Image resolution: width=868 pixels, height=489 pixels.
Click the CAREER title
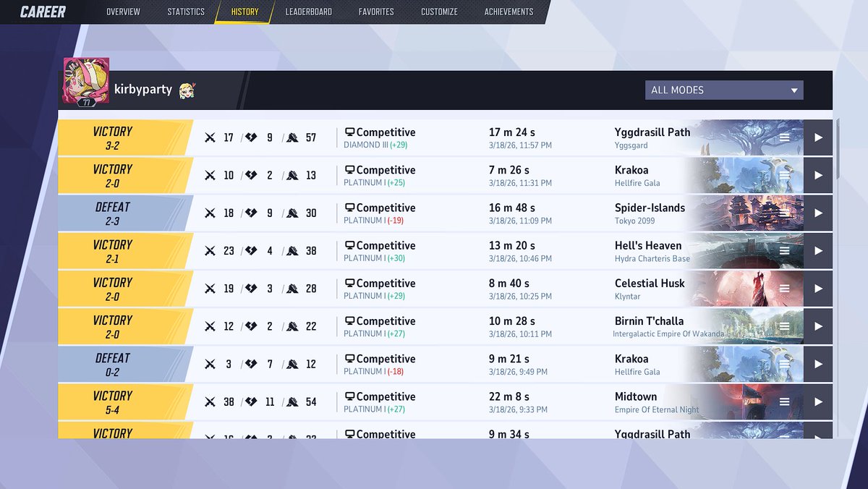pos(43,12)
